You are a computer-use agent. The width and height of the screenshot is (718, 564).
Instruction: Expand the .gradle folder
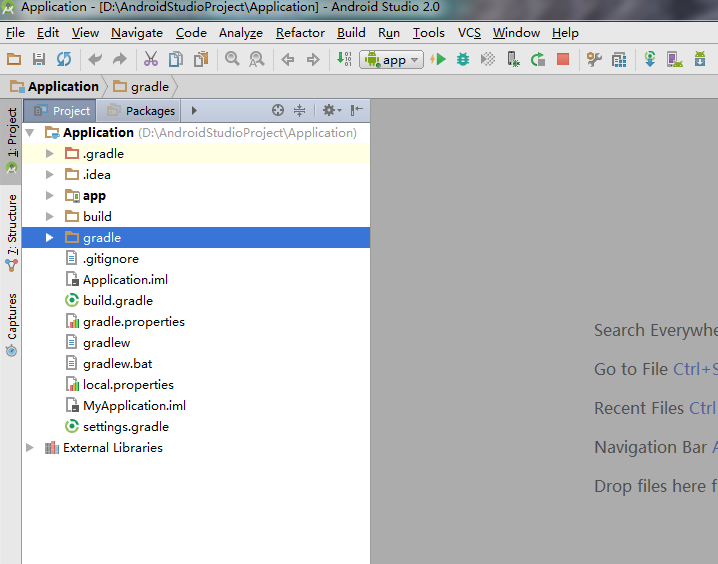(x=49, y=154)
